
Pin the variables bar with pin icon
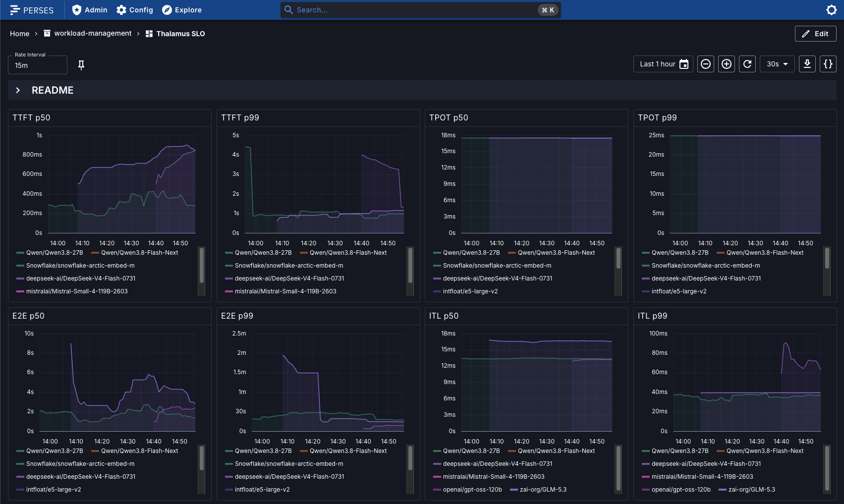coord(81,65)
